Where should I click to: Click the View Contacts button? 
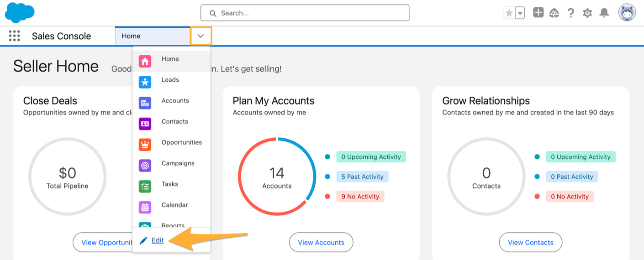[x=531, y=242]
